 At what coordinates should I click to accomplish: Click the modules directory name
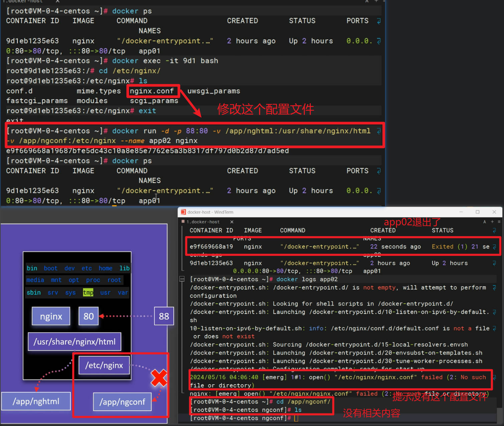point(92,101)
